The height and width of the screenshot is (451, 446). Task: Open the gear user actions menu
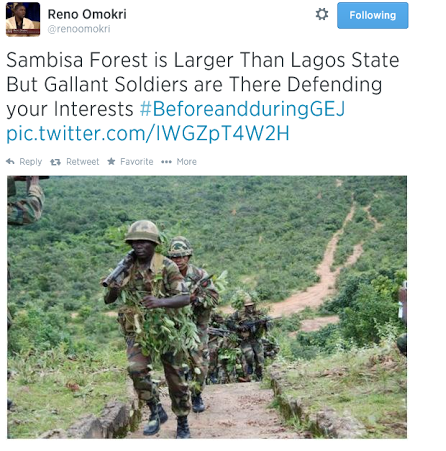tap(322, 14)
